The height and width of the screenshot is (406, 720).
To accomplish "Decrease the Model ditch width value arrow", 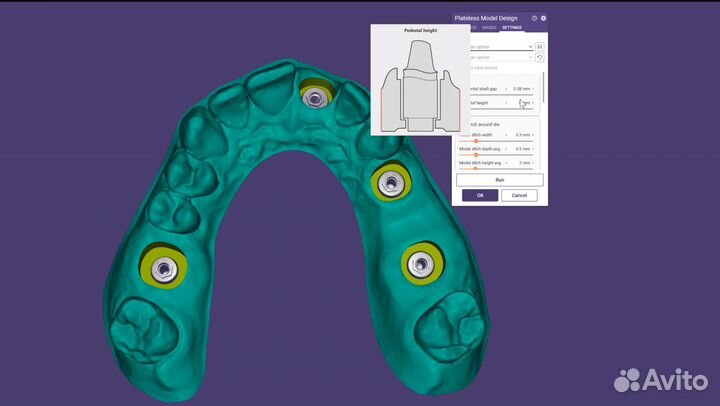I will pyautogui.click(x=506, y=135).
